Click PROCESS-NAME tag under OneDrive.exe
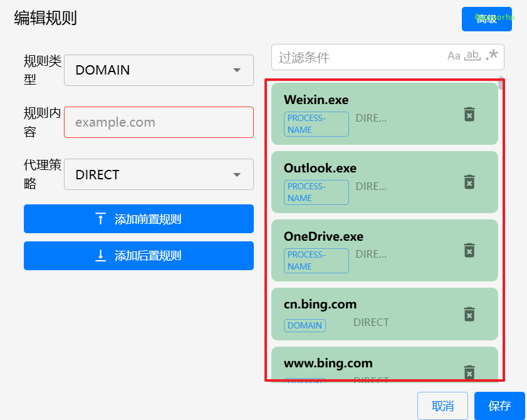The width and height of the screenshot is (527, 420). point(316,261)
